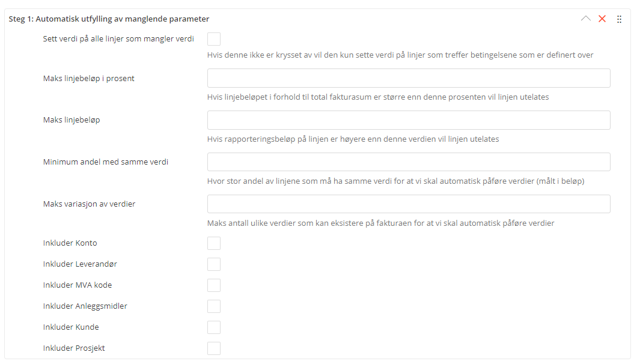Tick the 'Inkluder Prosjekt' checkbox
This screenshot has height=364, width=637.
(214, 348)
